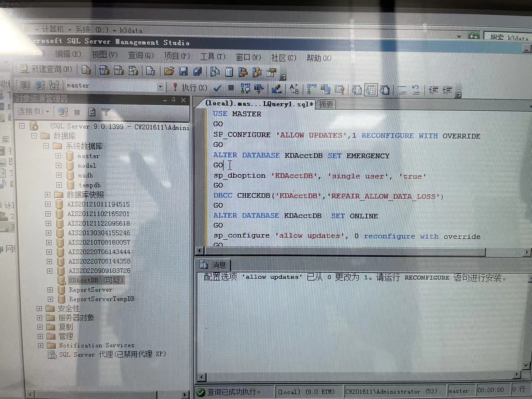The width and height of the screenshot is (532, 399).
Task: Click the DBCC CHECKDB line in editor
Action: [328, 196]
